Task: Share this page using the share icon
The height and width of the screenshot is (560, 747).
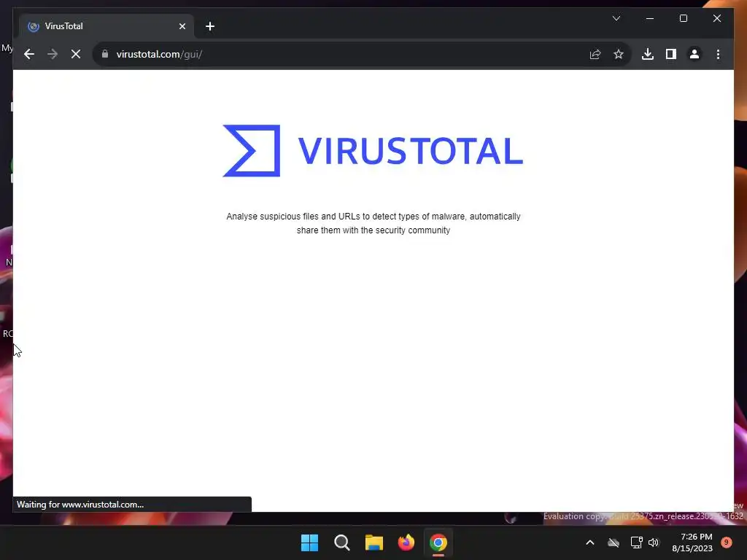Action: point(595,54)
